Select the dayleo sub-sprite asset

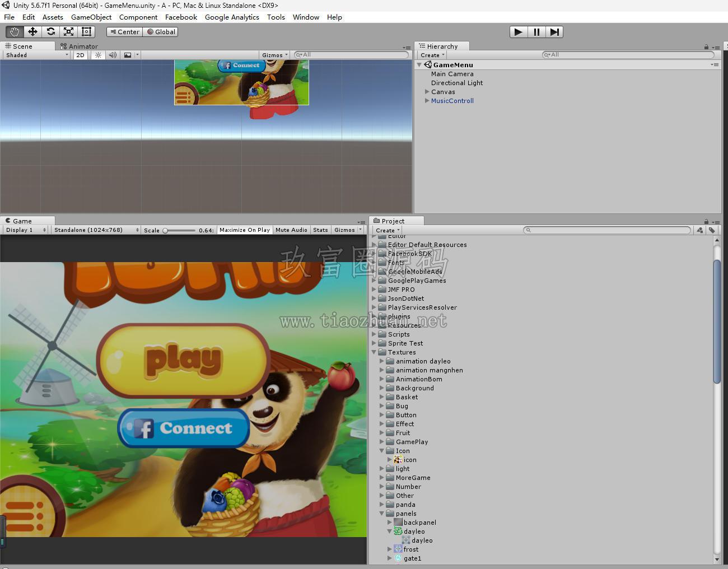click(422, 540)
